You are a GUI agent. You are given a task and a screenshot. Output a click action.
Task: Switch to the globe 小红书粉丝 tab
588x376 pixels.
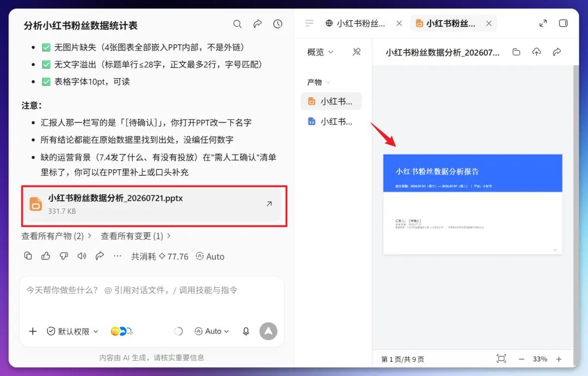coord(355,23)
